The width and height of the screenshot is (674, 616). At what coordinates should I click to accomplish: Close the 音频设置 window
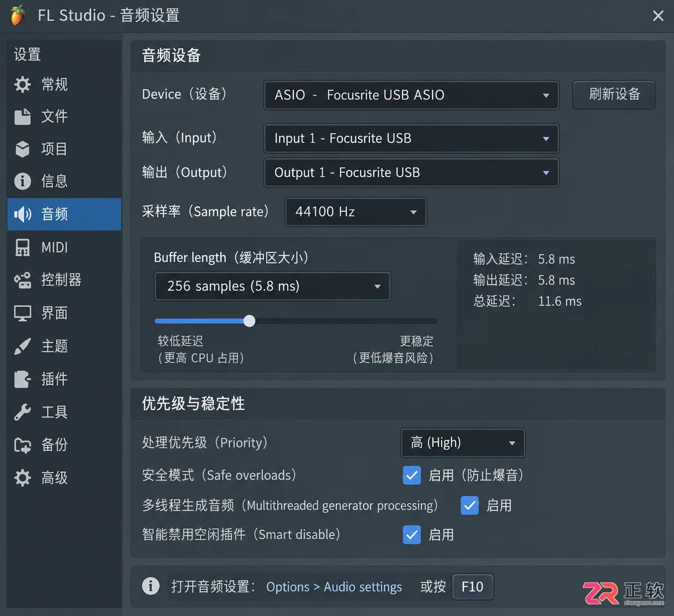658,16
